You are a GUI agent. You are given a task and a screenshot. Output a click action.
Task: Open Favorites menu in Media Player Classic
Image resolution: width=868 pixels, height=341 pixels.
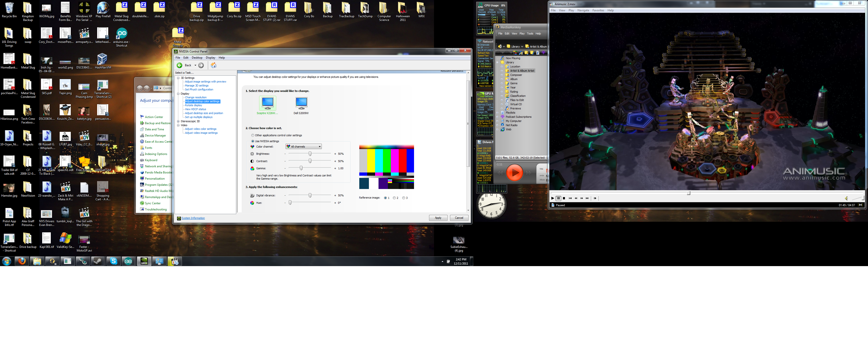(x=598, y=10)
